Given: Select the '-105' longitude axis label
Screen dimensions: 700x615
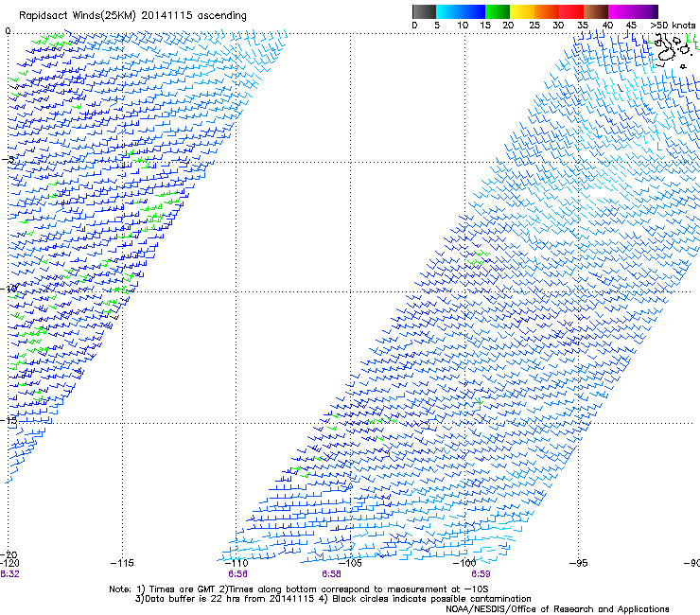Looking at the screenshot, I should 351,563.
